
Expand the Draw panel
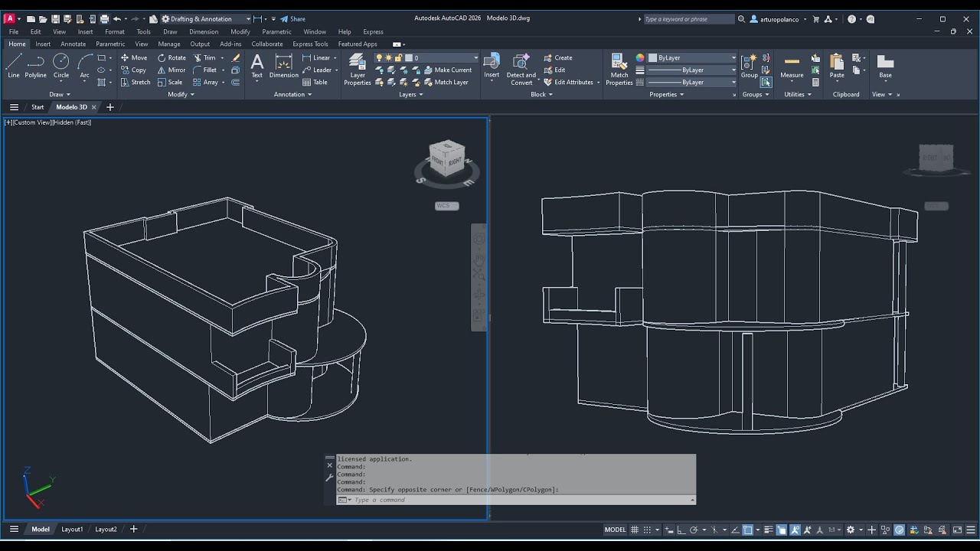pos(59,94)
